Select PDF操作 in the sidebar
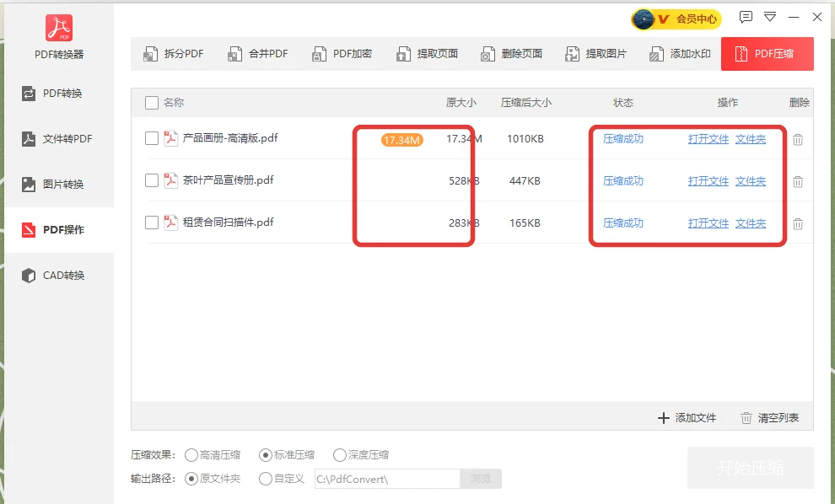Viewport: 835px width, 504px height. coord(59,230)
